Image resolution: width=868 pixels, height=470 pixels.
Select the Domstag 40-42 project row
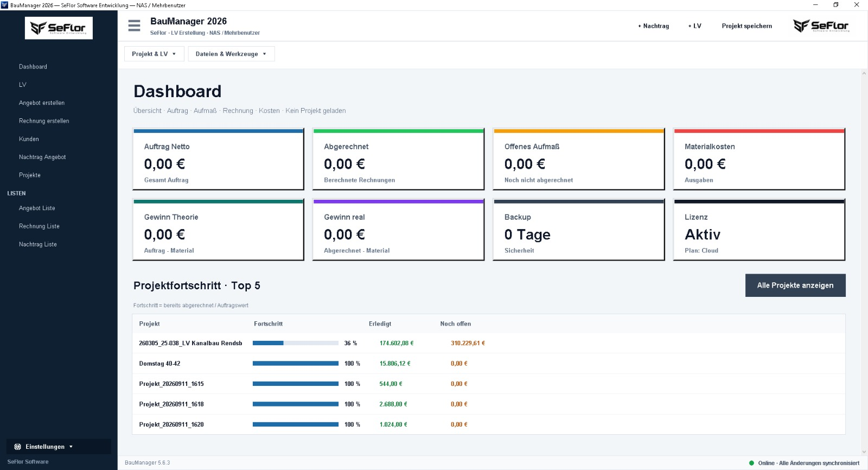tap(488, 364)
